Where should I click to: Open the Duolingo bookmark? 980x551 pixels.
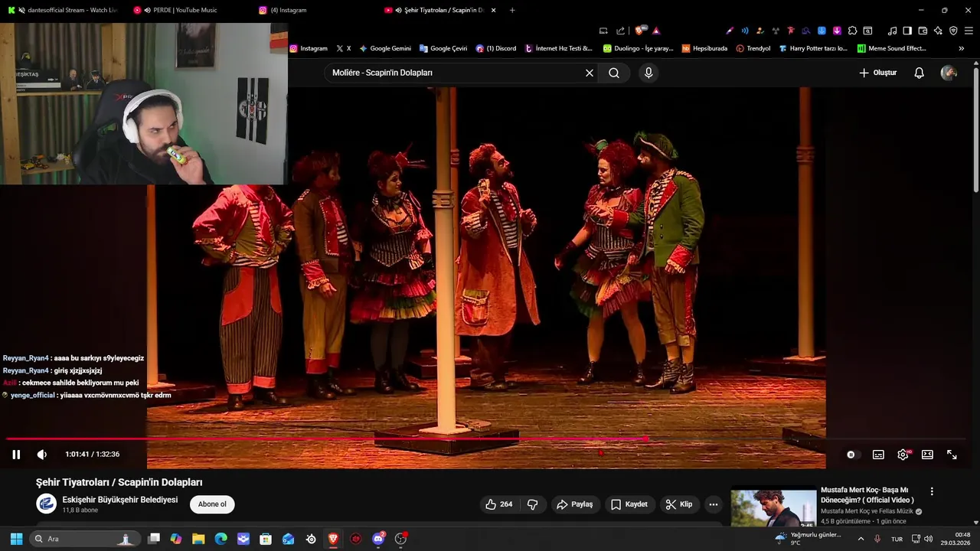638,48
